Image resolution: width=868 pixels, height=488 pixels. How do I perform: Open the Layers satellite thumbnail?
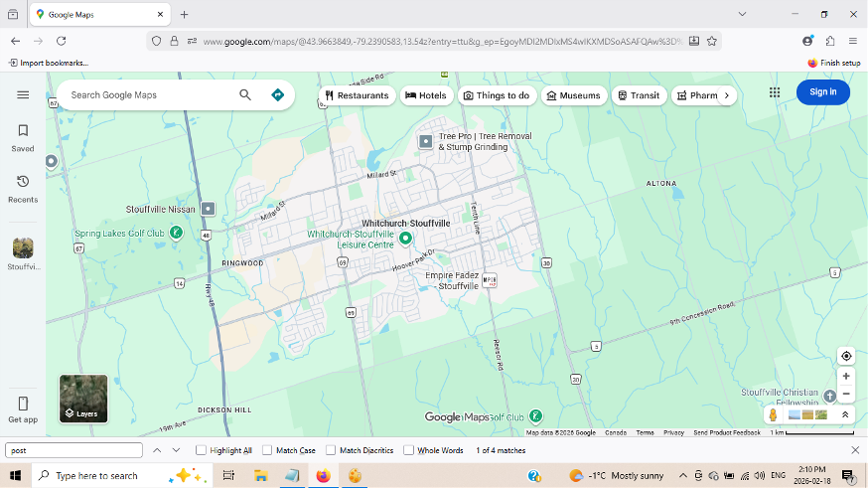tap(83, 399)
